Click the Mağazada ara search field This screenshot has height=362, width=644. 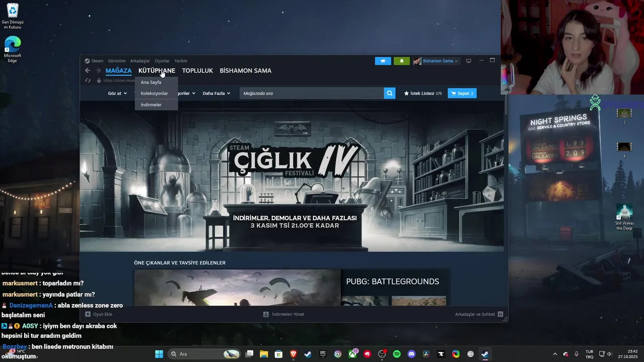[x=312, y=93]
